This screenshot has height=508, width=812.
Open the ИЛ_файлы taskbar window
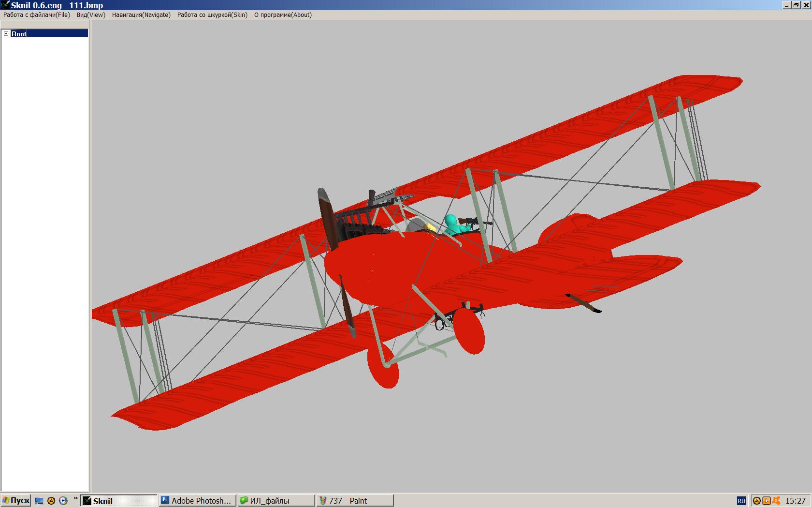276,501
